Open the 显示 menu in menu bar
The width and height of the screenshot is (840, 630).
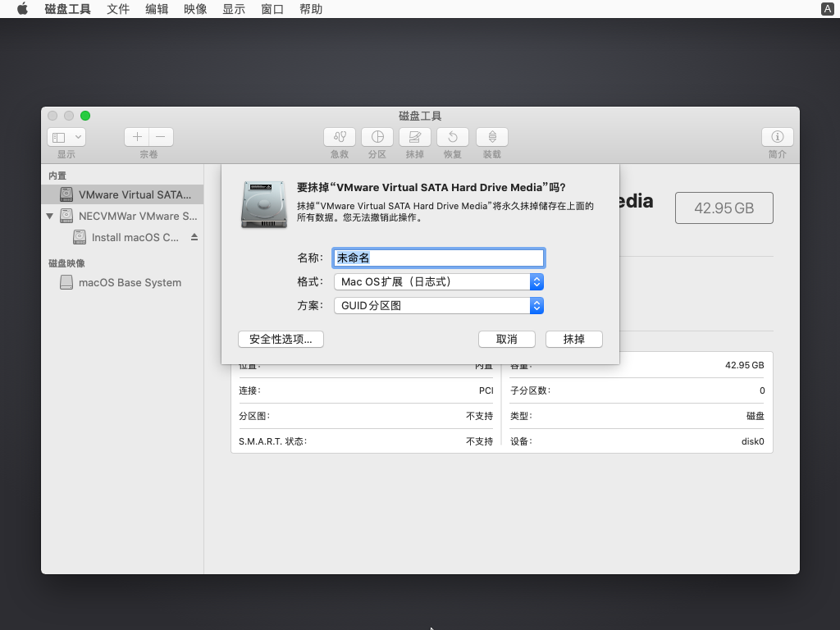tap(234, 9)
